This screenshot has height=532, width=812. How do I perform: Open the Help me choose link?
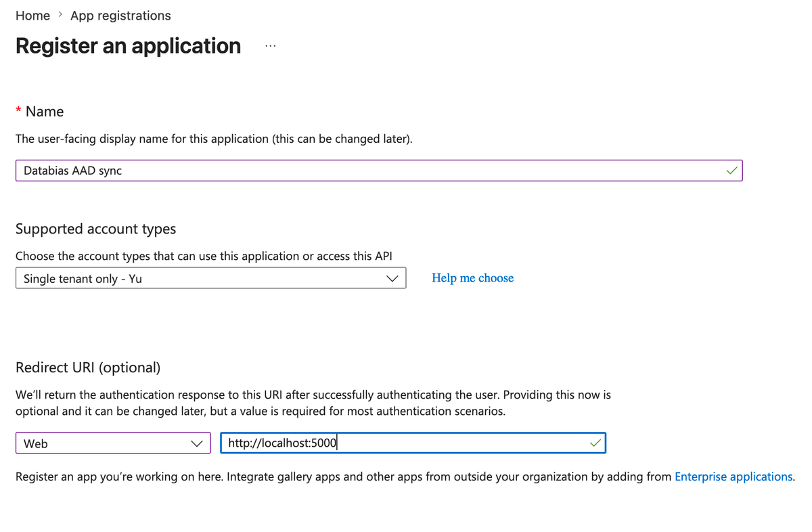pyautogui.click(x=472, y=278)
